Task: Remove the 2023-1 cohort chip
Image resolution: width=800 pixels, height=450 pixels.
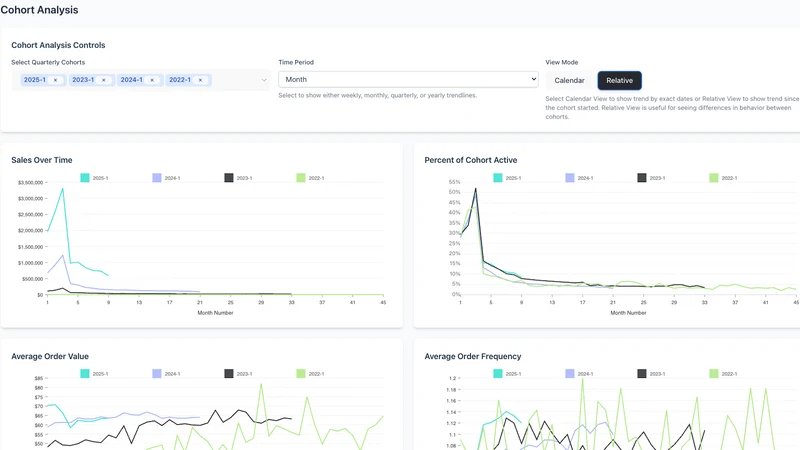Action: [x=104, y=80]
